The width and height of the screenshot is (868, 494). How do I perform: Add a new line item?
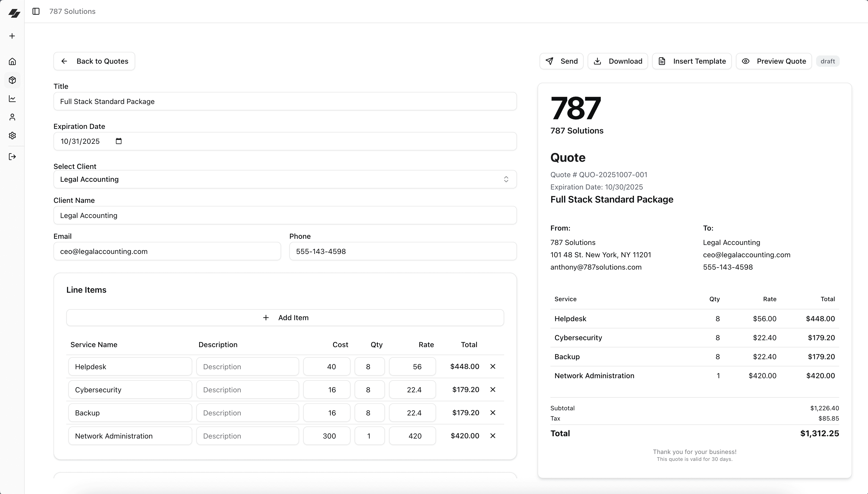click(x=285, y=318)
